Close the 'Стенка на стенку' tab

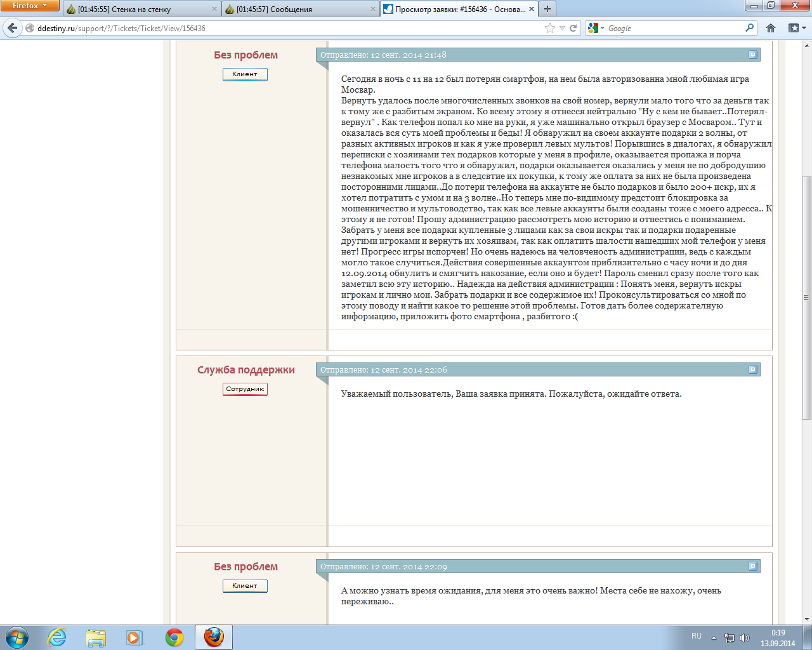pos(214,9)
